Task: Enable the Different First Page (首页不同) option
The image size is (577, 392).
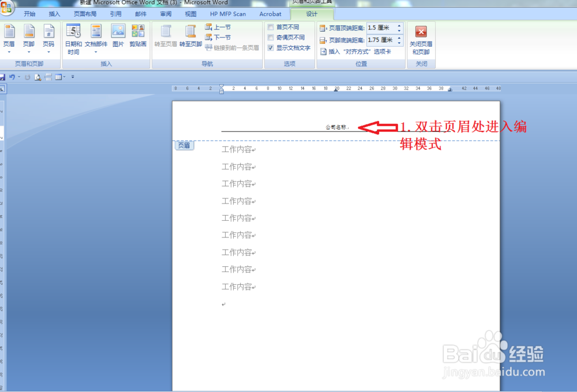Action: click(271, 27)
